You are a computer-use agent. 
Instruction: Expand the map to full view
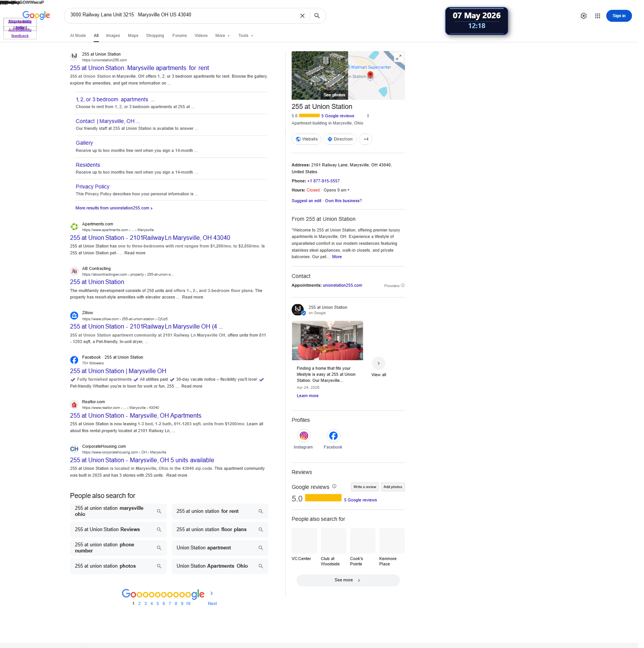[399, 57]
